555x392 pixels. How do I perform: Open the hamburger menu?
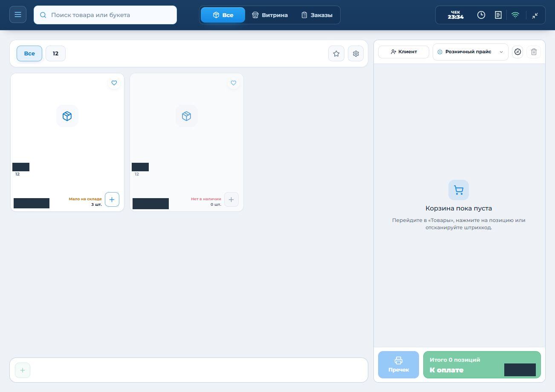[18, 15]
